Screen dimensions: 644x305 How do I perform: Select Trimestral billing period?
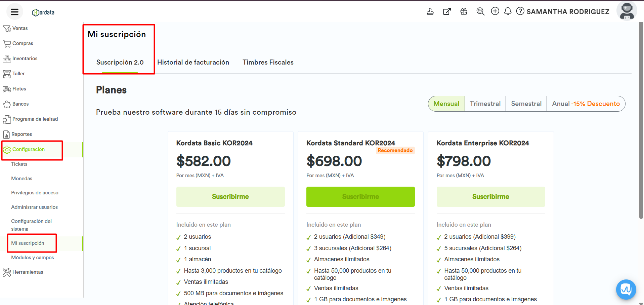(485, 104)
